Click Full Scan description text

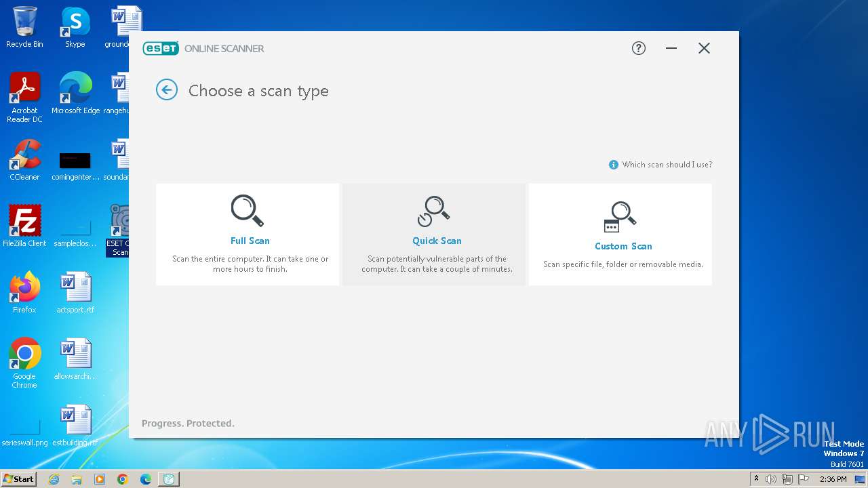click(250, 264)
